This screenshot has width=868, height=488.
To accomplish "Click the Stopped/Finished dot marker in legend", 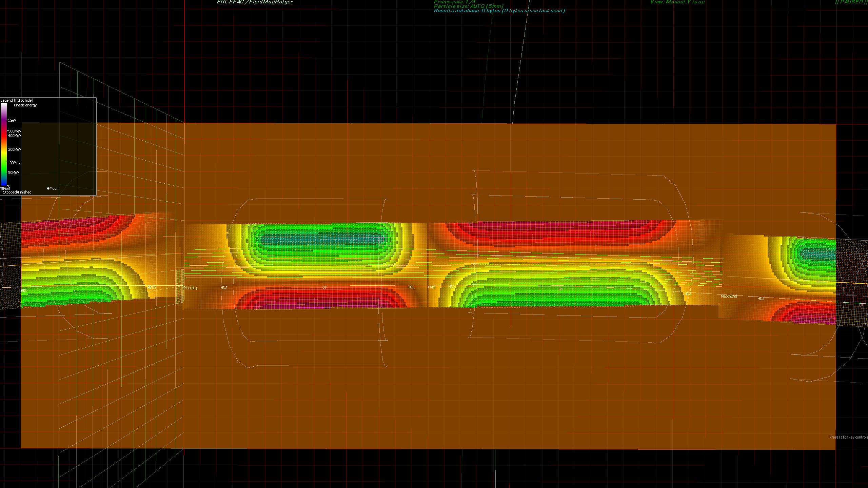I will tap(1, 192).
